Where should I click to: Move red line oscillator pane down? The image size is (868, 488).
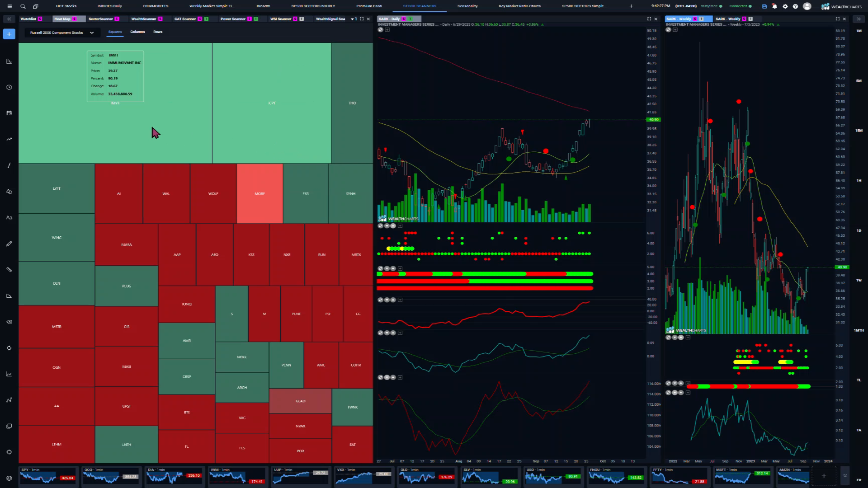point(387,300)
